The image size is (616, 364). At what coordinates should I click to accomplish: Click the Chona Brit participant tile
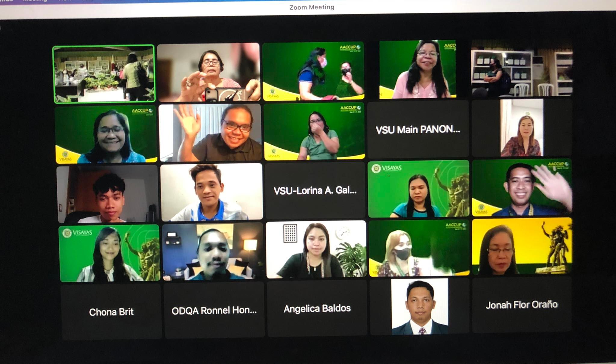pyautogui.click(x=111, y=312)
